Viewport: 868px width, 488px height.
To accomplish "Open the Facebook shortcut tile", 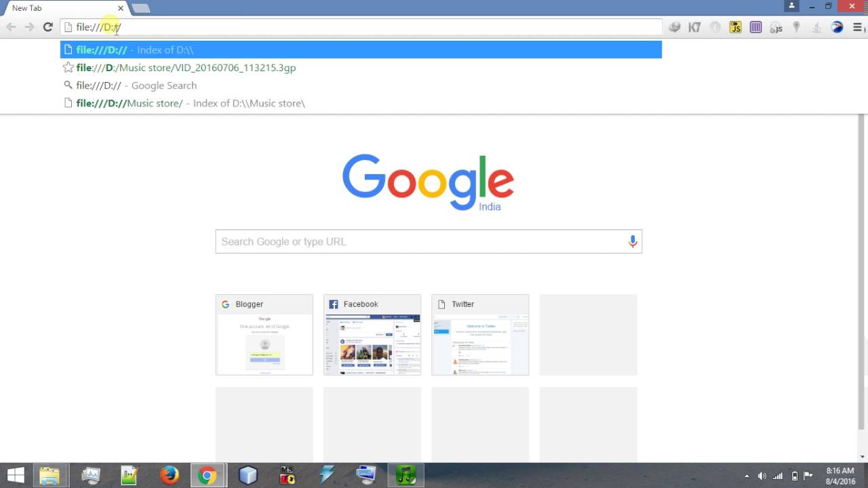I will pyautogui.click(x=372, y=334).
